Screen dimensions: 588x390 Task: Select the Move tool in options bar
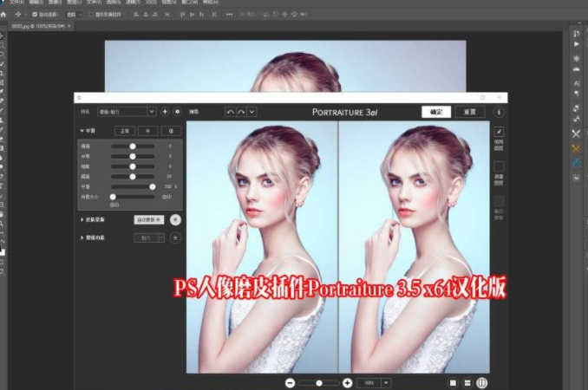(17, 14)
